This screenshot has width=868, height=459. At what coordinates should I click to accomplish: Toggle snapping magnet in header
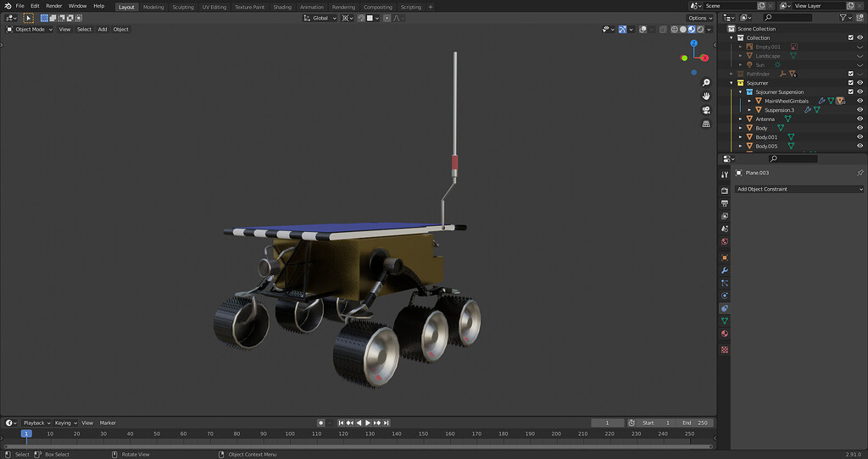(361, 19)
